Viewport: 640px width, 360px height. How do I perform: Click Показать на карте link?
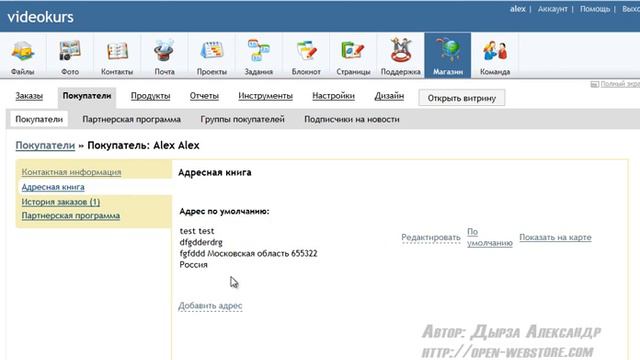pos(555,237)
